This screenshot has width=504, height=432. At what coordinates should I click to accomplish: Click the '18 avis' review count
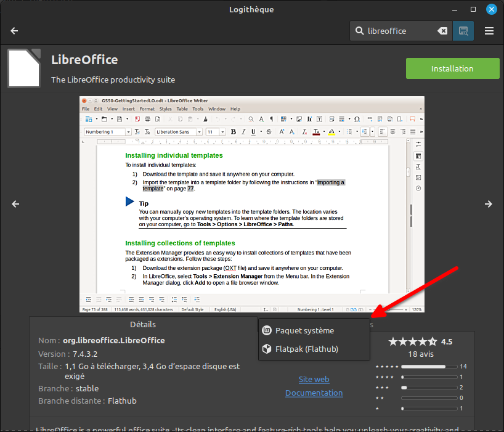pyautogui.click(x=421, y=354)
